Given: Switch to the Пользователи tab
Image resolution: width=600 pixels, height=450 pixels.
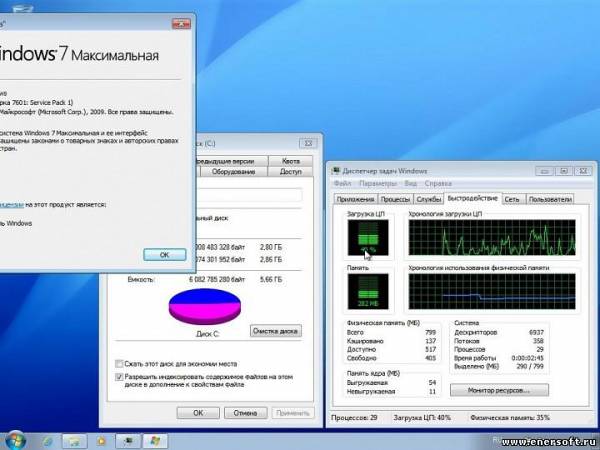Looking at the screenshot, I should click(x=550, y=199).
